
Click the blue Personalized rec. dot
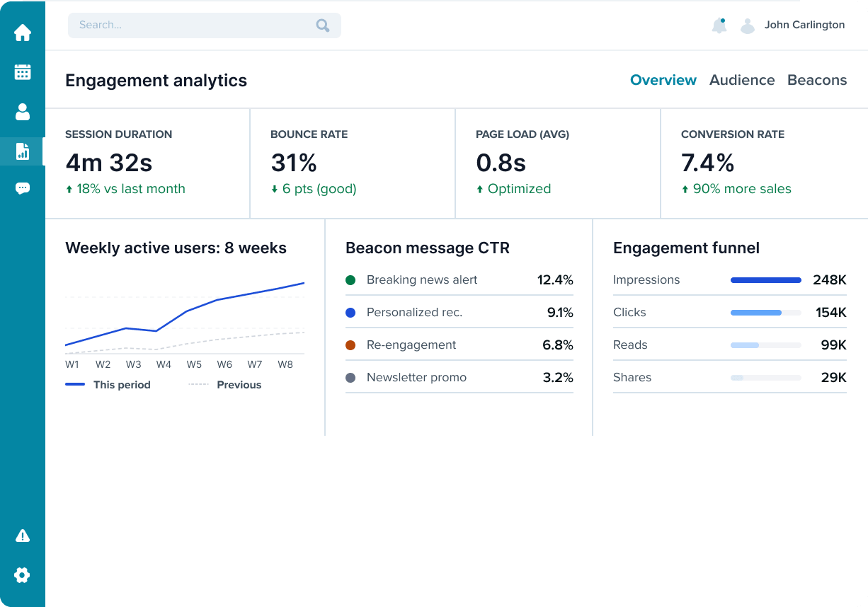click(350, 313)
